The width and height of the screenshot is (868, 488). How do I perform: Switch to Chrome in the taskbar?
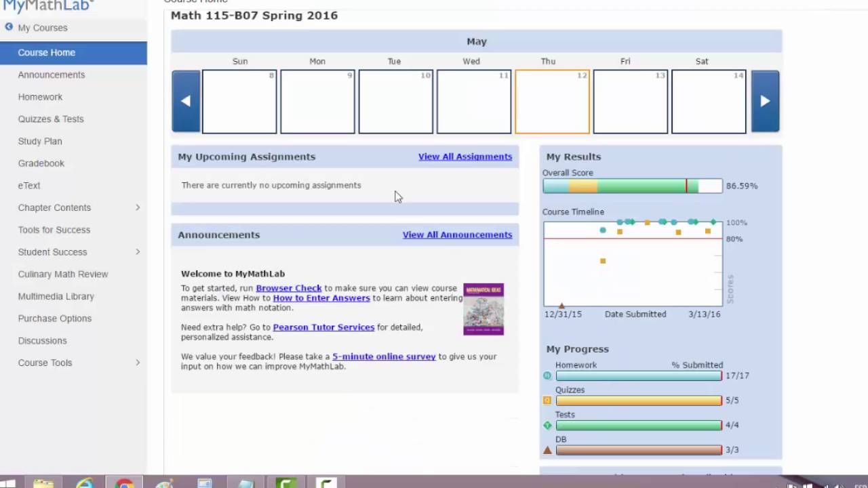point(124,483)
